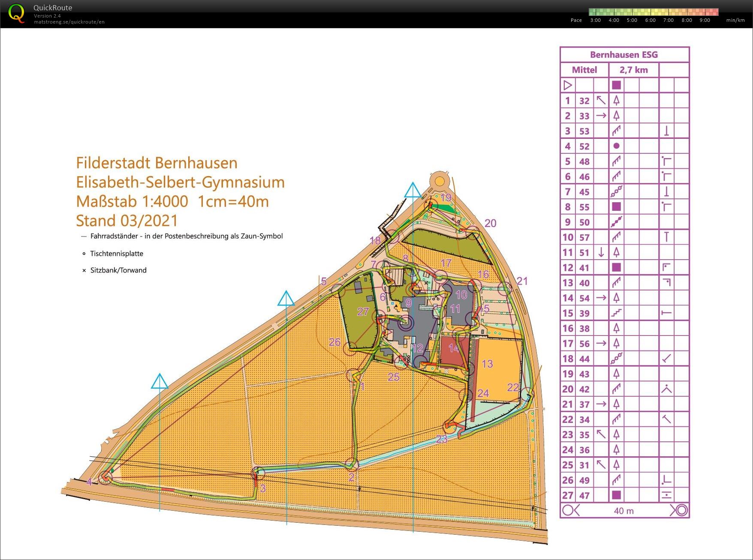Click the pace color gradient bar
This screenshot has height=560, width=753.
pyautogui.click(x=653, y=12)
